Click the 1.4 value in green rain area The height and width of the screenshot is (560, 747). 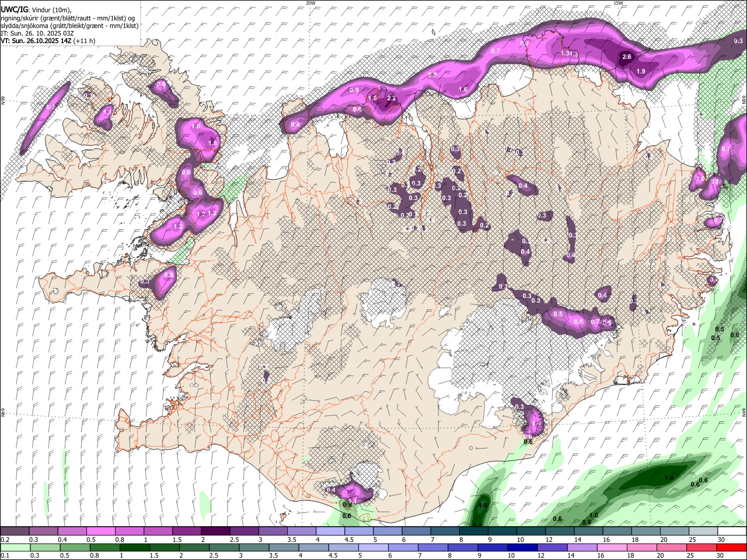[x=669, y=478]
